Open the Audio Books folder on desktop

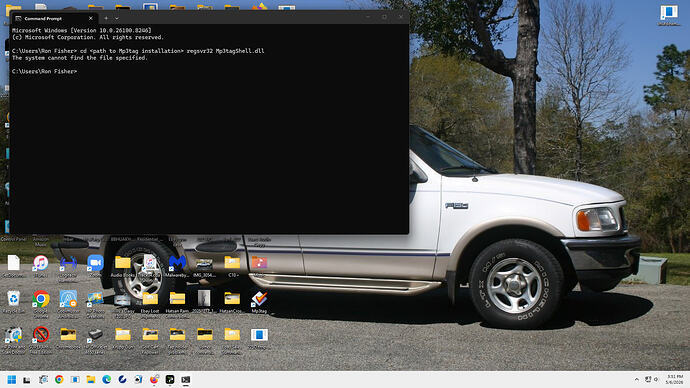(123, 266)
